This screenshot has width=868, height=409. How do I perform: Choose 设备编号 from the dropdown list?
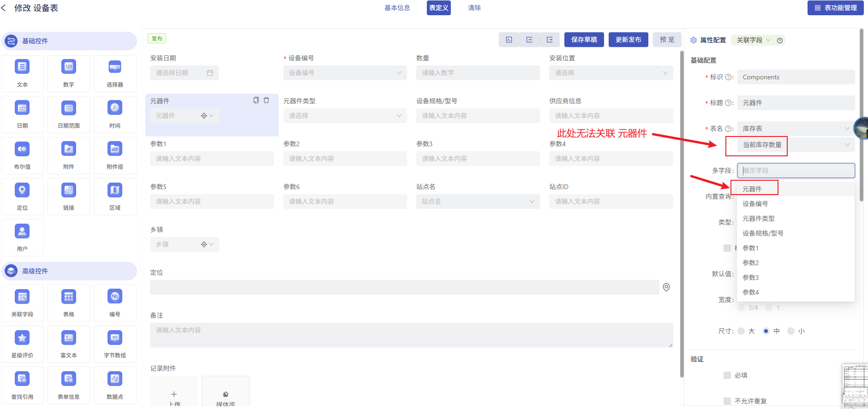click(x=796, y=204)
